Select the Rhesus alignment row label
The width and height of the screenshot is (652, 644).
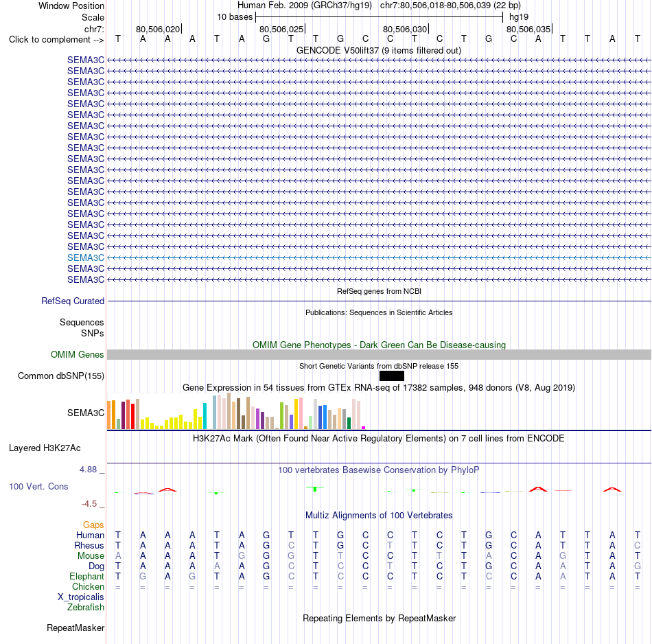[x=89, y=545]
